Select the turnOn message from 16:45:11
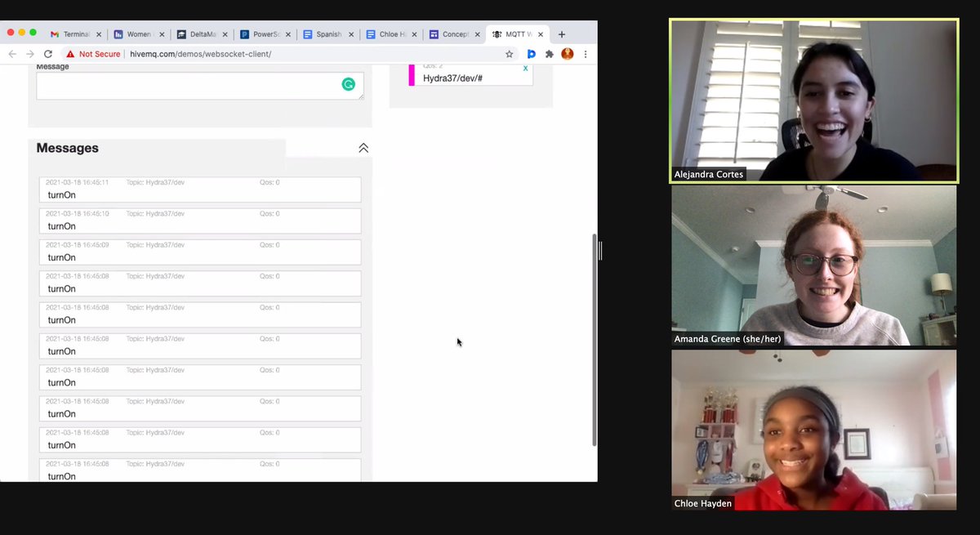Screen dimensions: 980x535 (x=200, y=189)
